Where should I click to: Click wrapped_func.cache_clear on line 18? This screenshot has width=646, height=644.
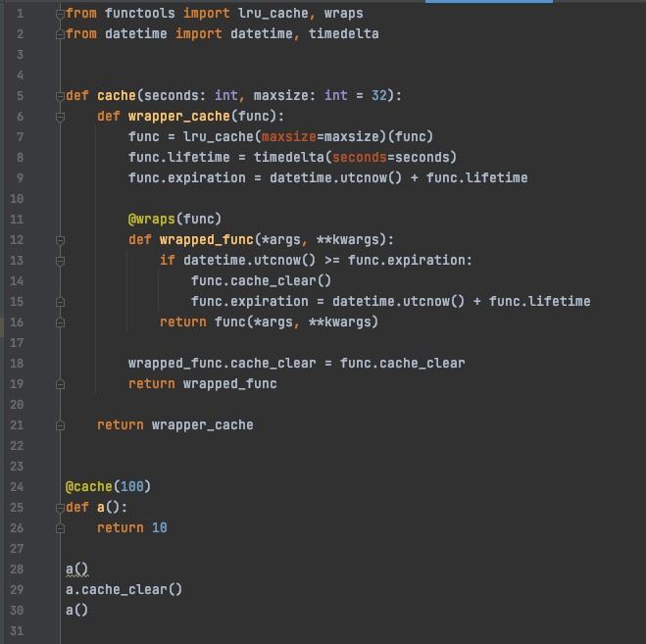click(x=223, y=364)
